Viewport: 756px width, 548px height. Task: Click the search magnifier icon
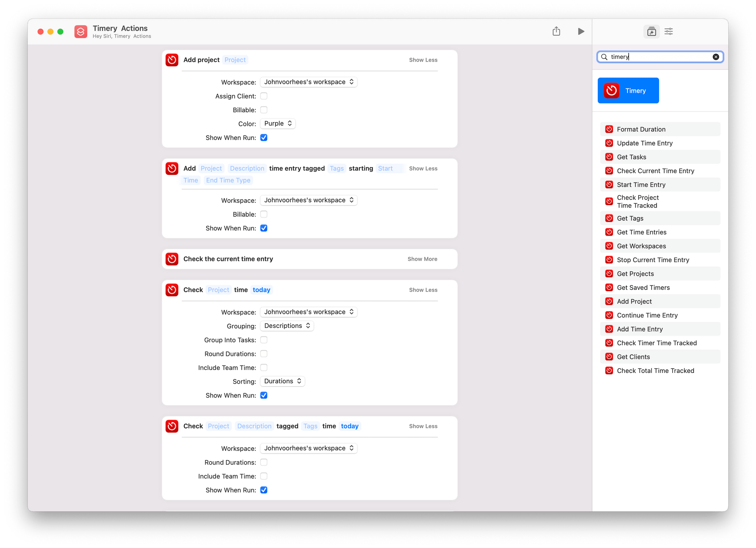604,57
